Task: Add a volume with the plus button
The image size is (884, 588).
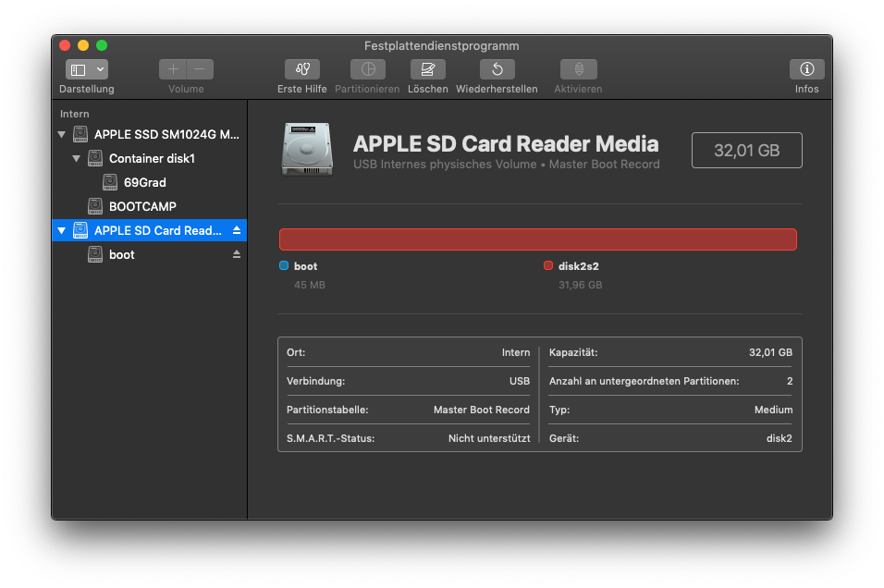Action: pyautogui.click(x=173, y=69)
